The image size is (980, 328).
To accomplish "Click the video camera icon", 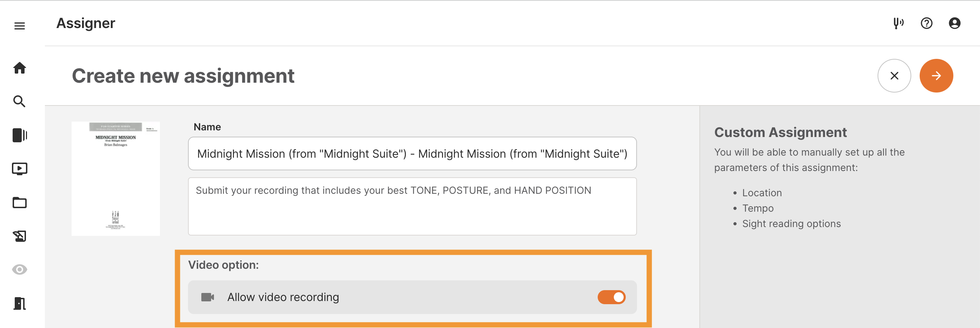I will (207, 297).
